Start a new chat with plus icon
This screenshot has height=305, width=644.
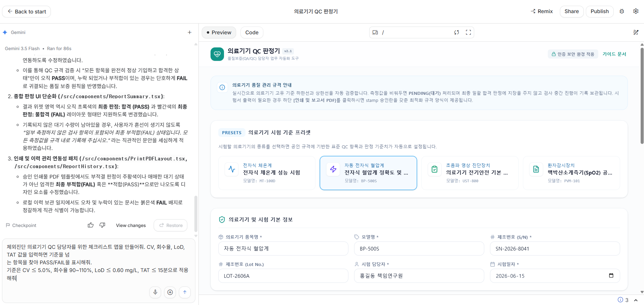(190, 32)
